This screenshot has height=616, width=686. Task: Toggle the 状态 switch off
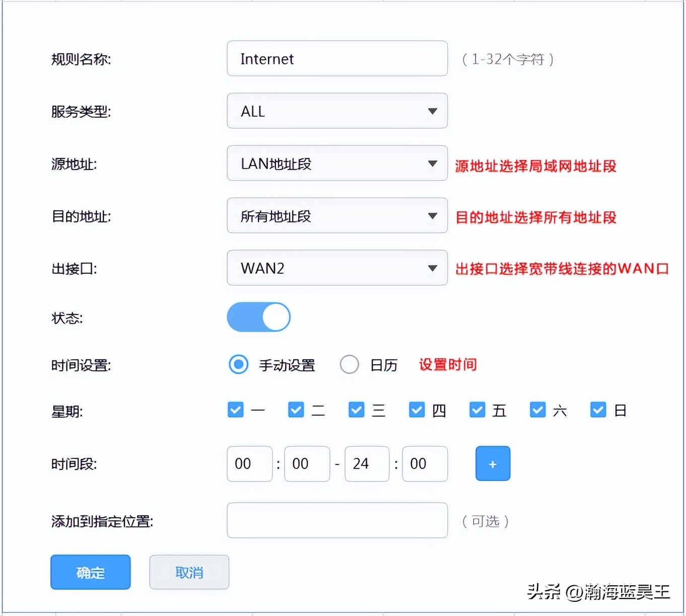tap(258, 317)
